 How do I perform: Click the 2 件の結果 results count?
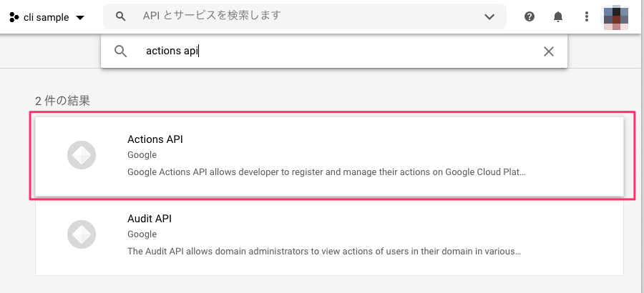pyautogui.click(x=62, y=101)
